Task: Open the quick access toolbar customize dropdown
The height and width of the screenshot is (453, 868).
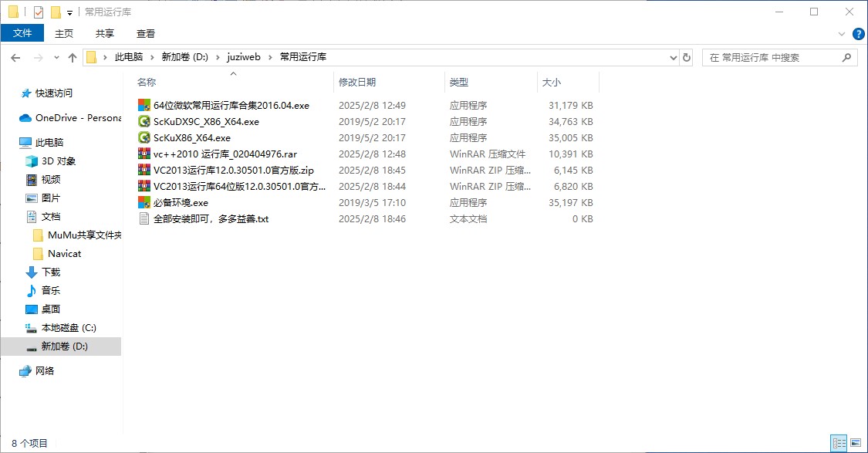Action: (x=69, y=12)
